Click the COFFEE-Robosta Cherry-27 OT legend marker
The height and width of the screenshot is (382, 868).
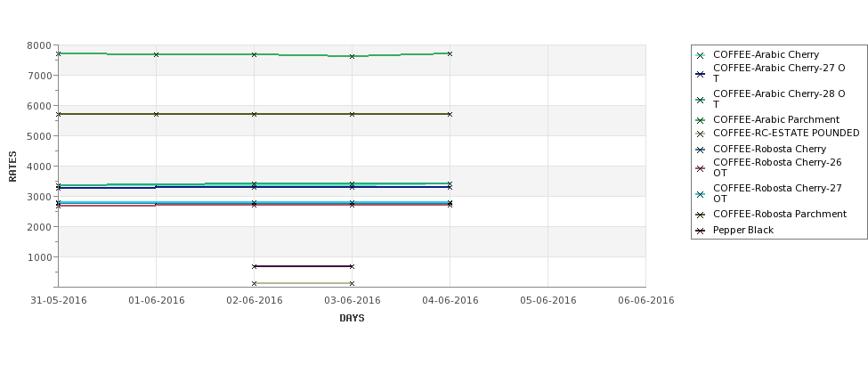coord(701,194)
